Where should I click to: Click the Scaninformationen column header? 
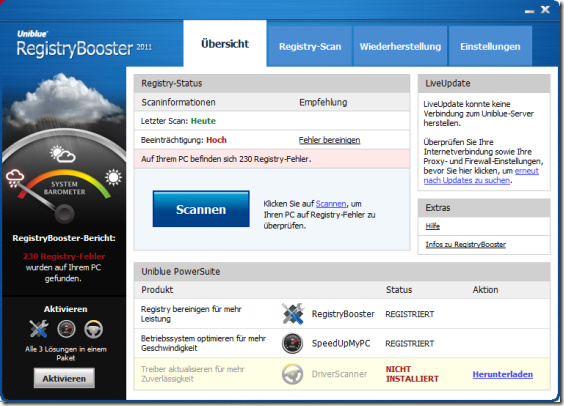click(x=178, y=102)
